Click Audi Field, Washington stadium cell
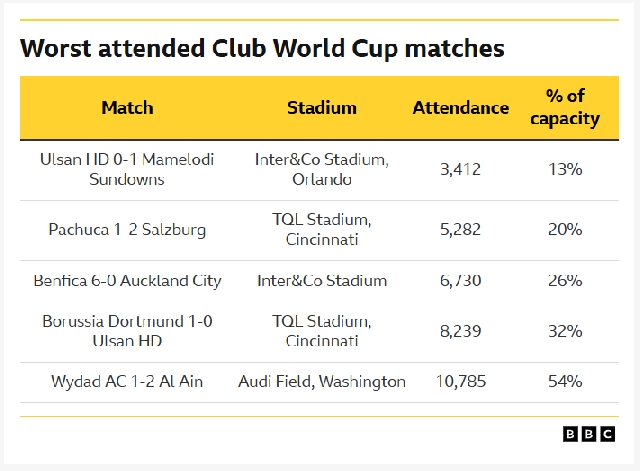 click(x=322, y=382)
